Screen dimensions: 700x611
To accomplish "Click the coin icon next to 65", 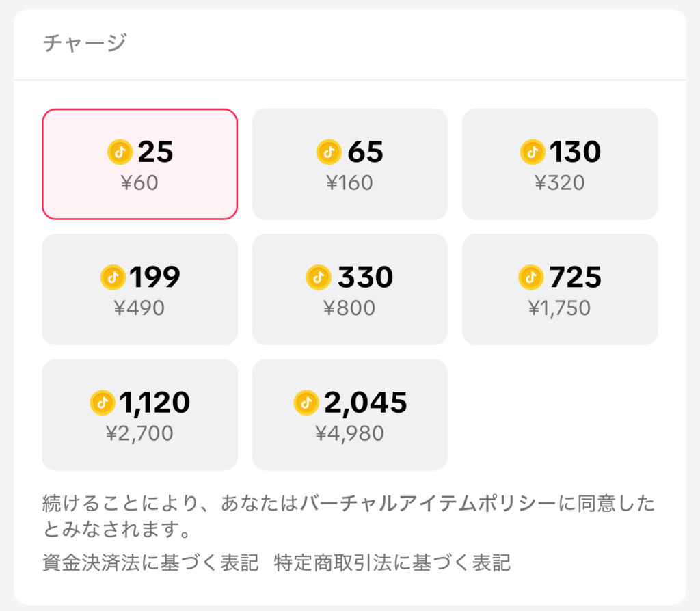I will (329, 152).
